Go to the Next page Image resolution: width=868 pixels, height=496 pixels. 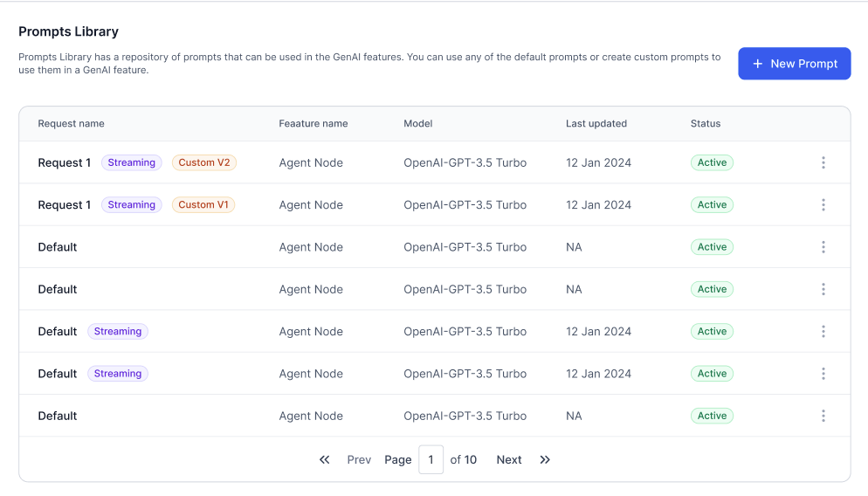point(509,459)
